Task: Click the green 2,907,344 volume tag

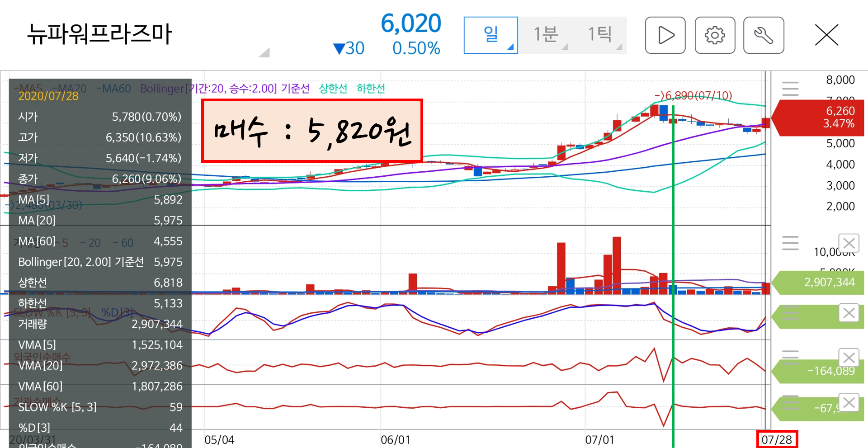Action: tap(818, 283)
